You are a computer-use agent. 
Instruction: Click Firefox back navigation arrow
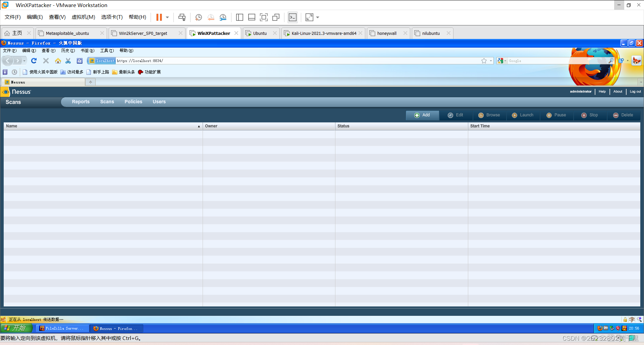8,61
